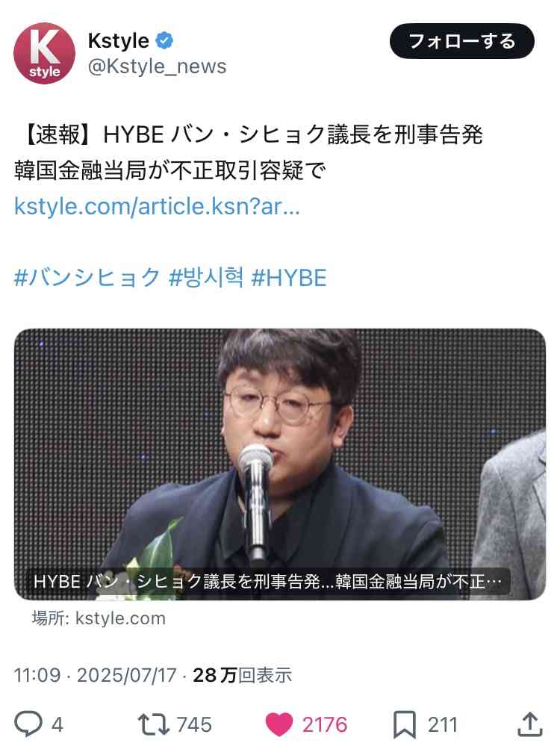Open the Korean hashtag #방시혁
This screenshot has height=749, width=560.
pyautogui.click(x=206, y=278)
